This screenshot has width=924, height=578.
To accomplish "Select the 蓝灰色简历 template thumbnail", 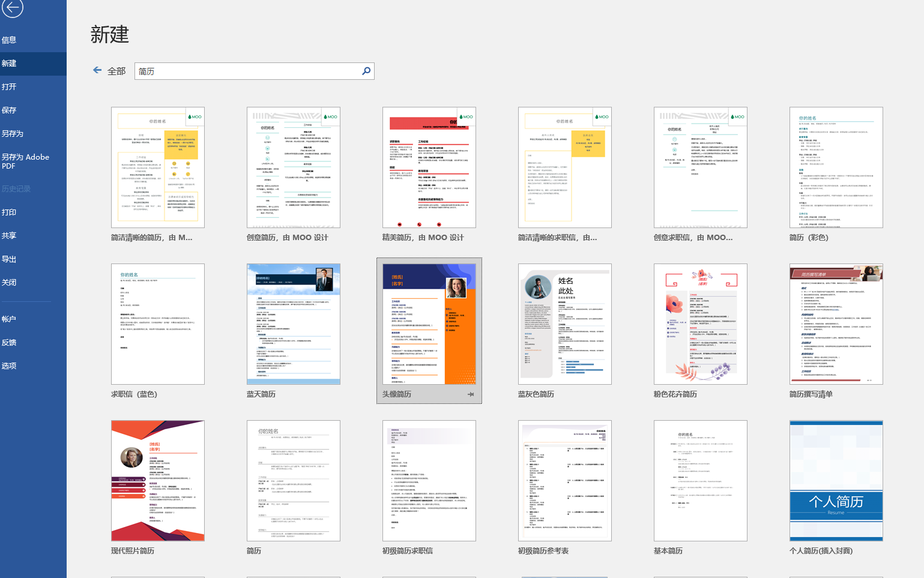I will tap(565, 324).
